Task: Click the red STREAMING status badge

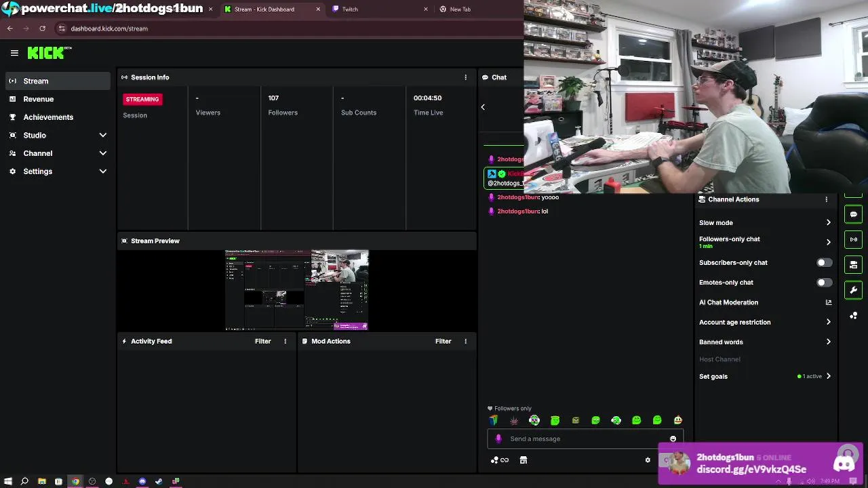Action: point(142,99)
